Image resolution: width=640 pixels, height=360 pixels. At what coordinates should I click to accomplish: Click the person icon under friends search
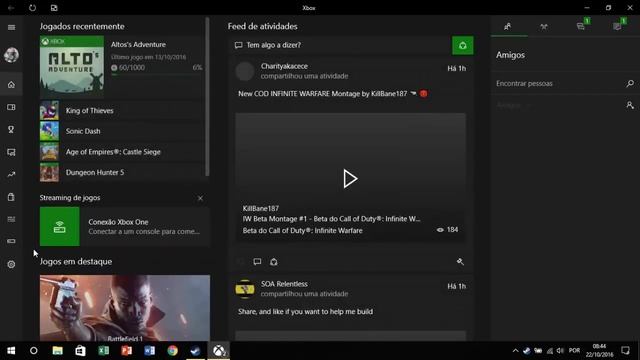630,105
